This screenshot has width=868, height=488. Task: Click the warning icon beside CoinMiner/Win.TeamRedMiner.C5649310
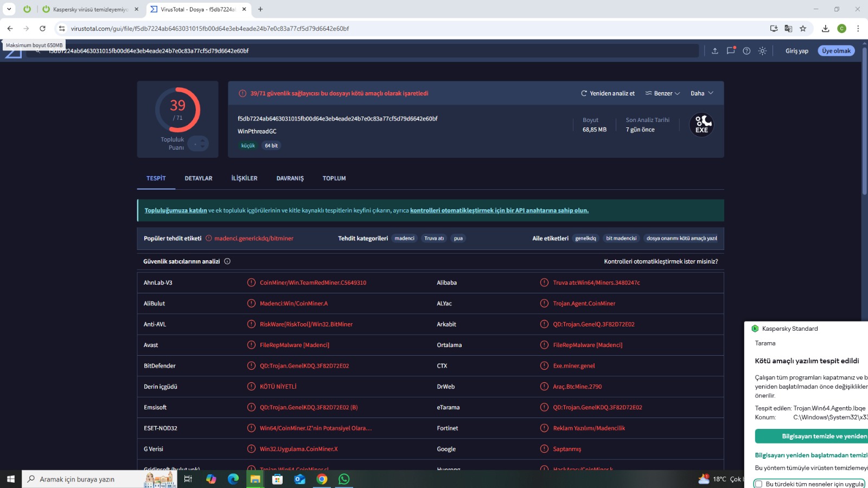coord(251,282)
